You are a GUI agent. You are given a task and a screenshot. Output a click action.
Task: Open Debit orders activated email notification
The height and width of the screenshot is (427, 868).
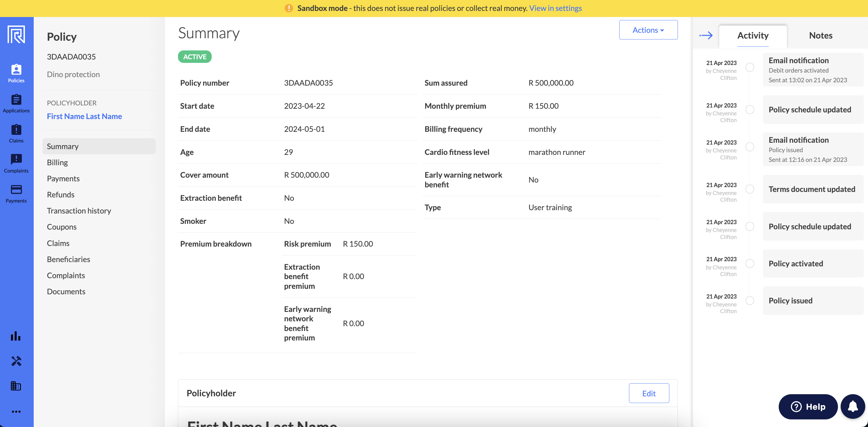(813, 70)
